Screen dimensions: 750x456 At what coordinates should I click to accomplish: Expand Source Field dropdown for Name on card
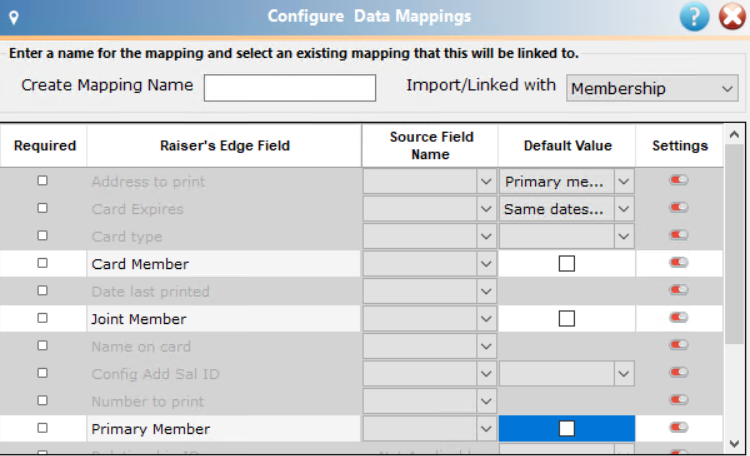pyautogui.click(x=486, y=346)
